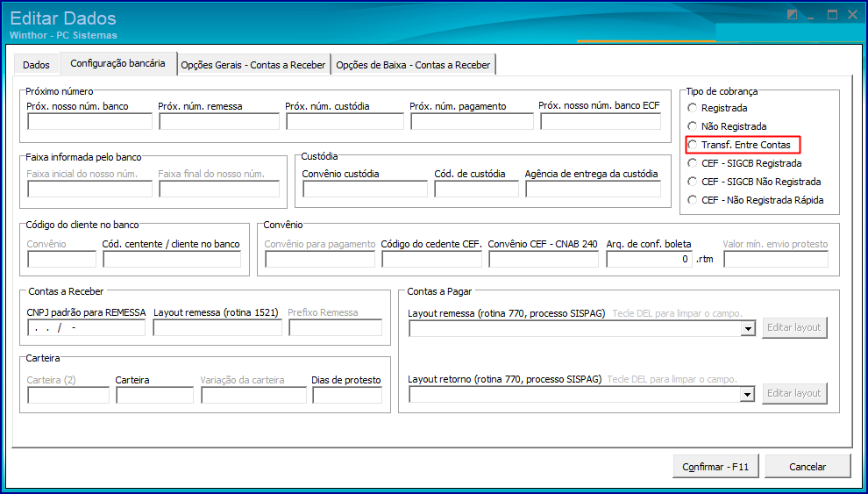Image resolution: width=868 pixels, height=494 pixels.
Task: Click the Convênio para pagamento field
Action: (320, 259)
